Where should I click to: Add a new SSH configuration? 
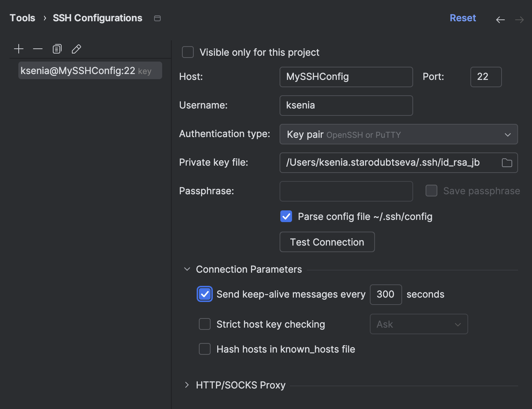(x=19, y=48)
